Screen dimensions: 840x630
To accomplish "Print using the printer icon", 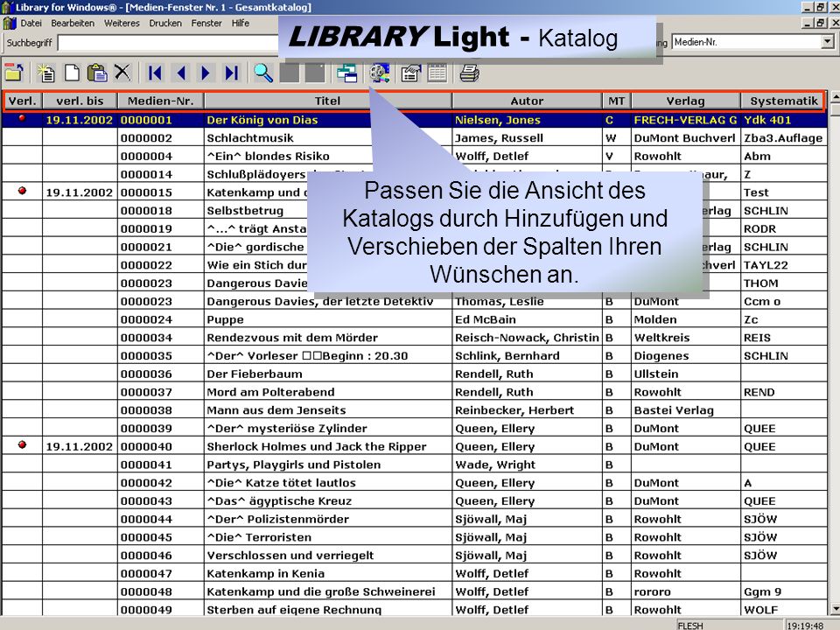I will coord(469,73).
